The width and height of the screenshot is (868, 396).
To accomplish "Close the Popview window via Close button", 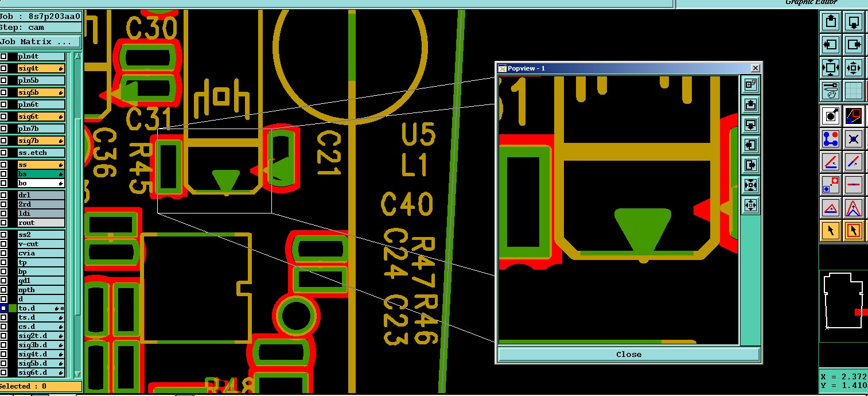I will [x=629, y=354].
